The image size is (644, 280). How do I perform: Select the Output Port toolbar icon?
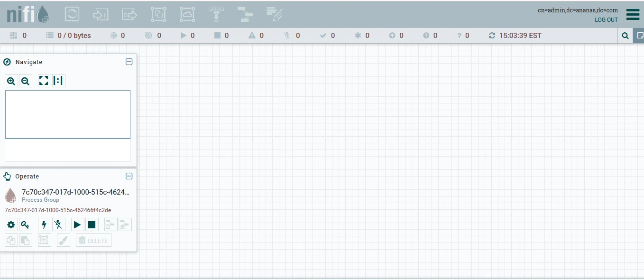click(129, 14)
